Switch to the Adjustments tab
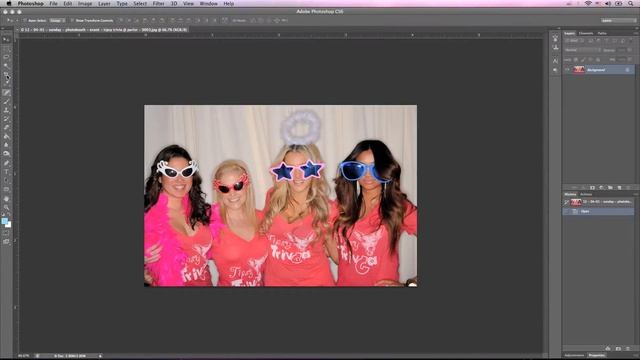 [x=574, y=356]
